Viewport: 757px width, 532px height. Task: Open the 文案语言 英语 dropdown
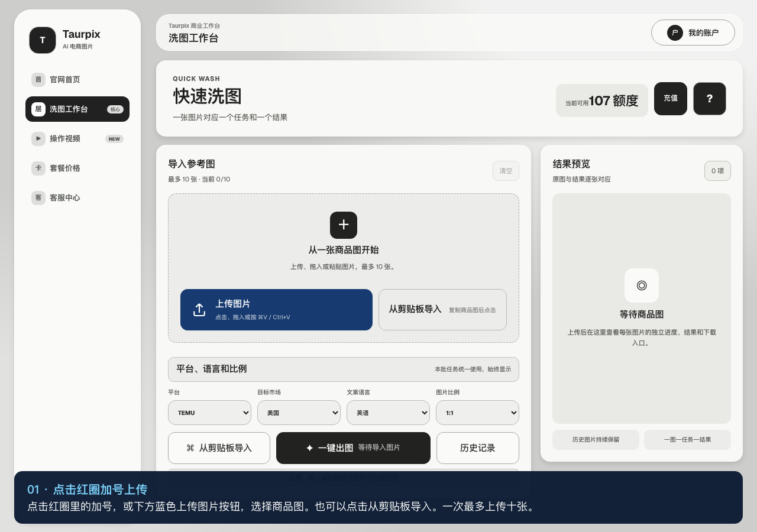point(388,413)
